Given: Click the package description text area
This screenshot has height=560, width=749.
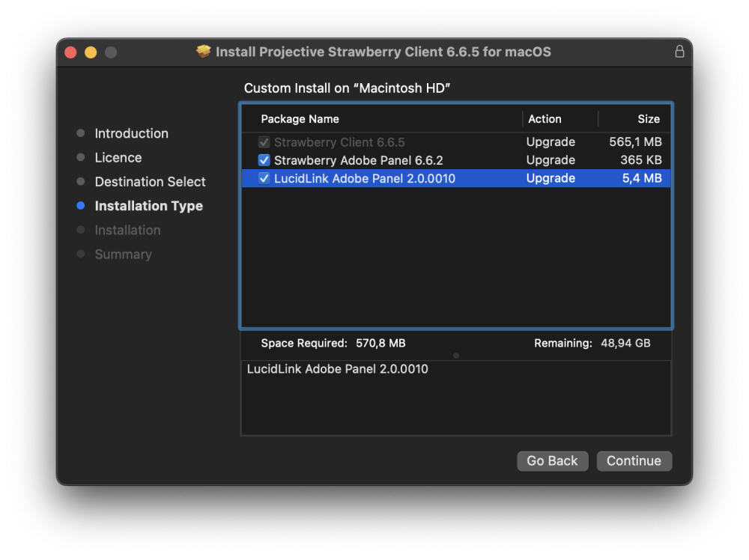Looking at the screenshot, I should (455, 401).
